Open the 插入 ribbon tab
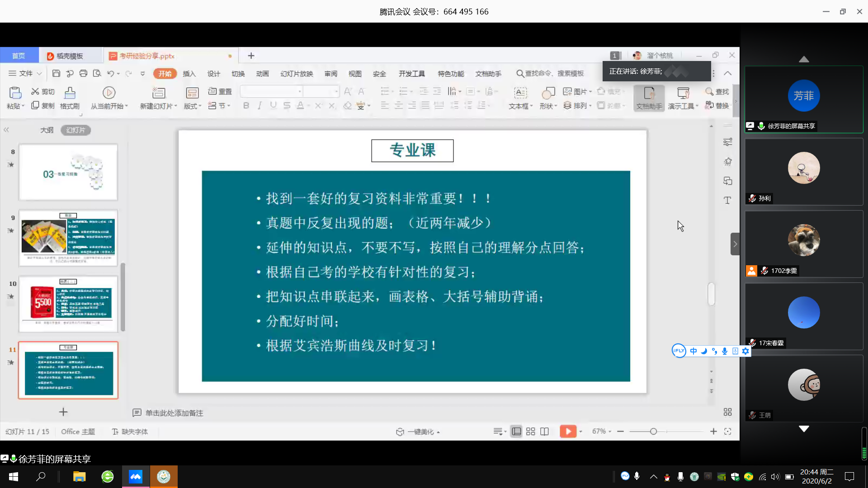This screenshot has width=868, height=488. 189,74
